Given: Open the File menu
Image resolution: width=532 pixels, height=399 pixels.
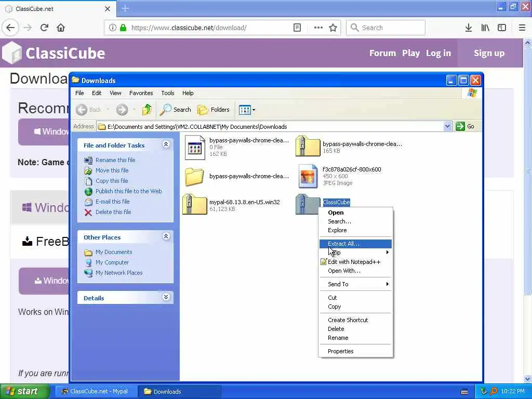Looking at the screenshot, I should coord(79,93).
